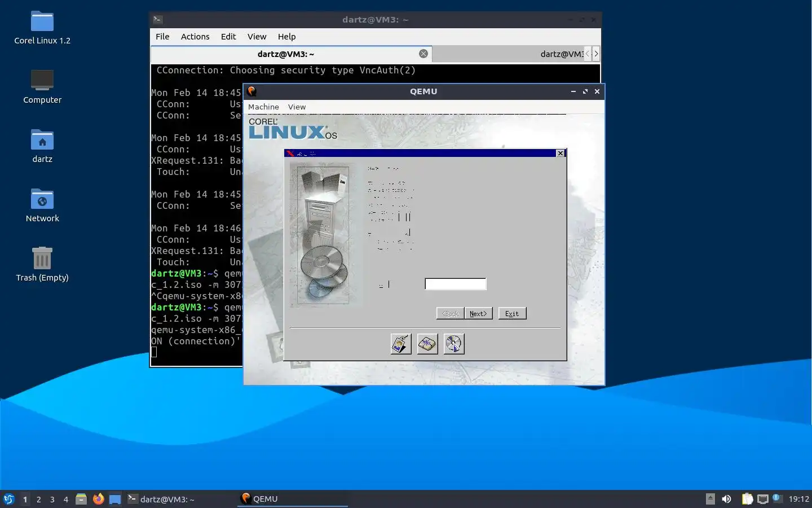Activate QEMU taskbar button

tap(292, 499)
